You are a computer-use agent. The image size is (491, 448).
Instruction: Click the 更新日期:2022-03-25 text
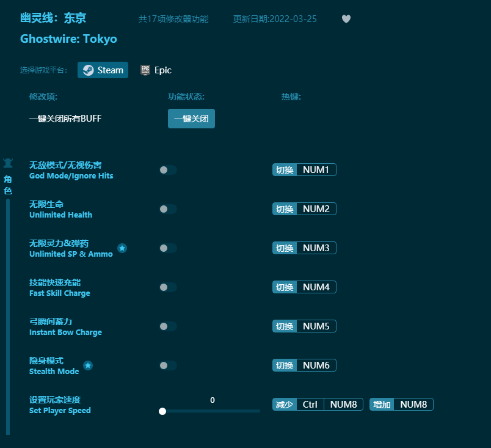[x=275, y=19]
